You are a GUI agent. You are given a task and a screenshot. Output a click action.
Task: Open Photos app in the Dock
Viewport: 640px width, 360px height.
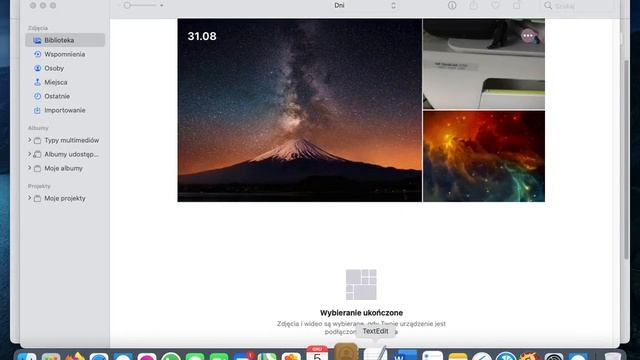tap(291, 356)
